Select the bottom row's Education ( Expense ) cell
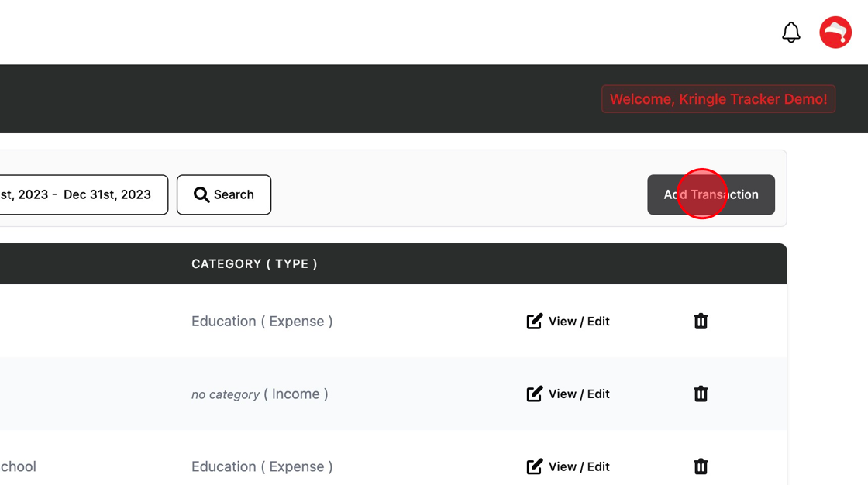Screen dimensions: 868x485 point(262,466)
